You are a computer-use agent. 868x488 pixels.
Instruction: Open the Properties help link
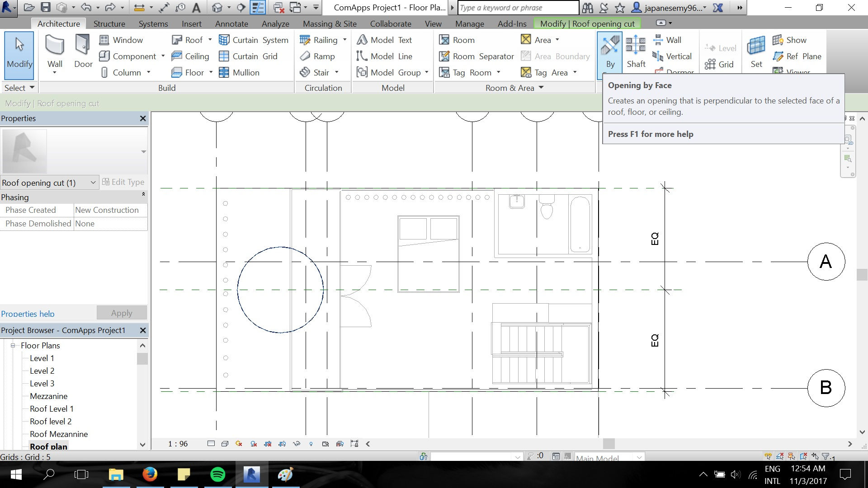[x=28, y=314]
